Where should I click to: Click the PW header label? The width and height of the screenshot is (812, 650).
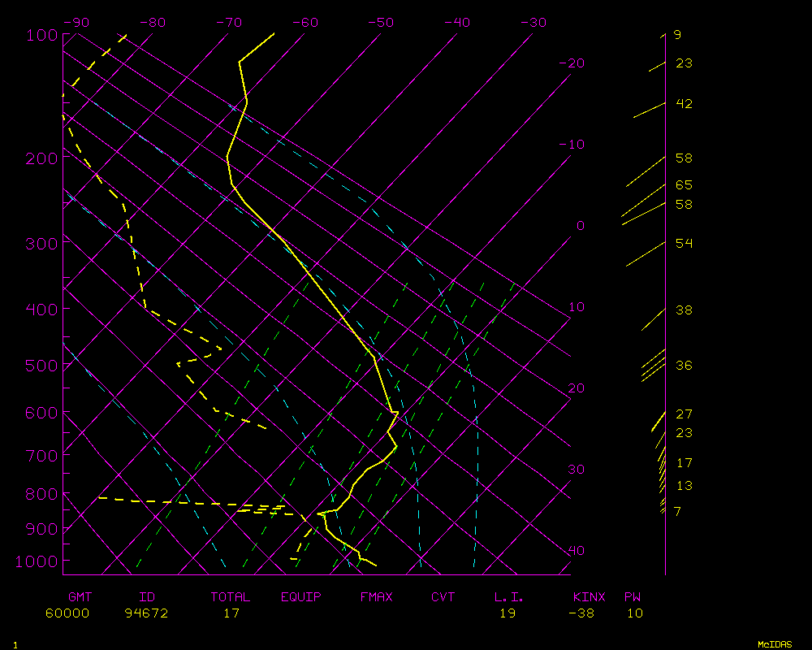tap(633, 597)
